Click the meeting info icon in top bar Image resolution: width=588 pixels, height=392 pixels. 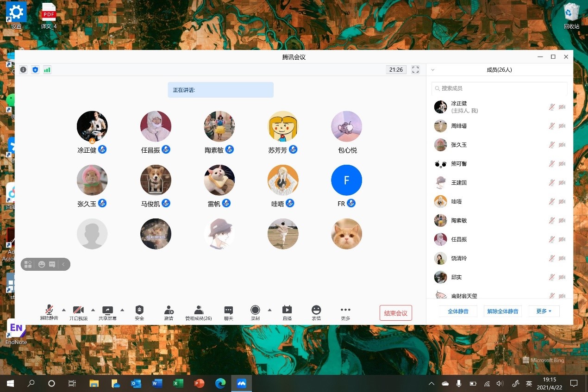coord(23,70)
